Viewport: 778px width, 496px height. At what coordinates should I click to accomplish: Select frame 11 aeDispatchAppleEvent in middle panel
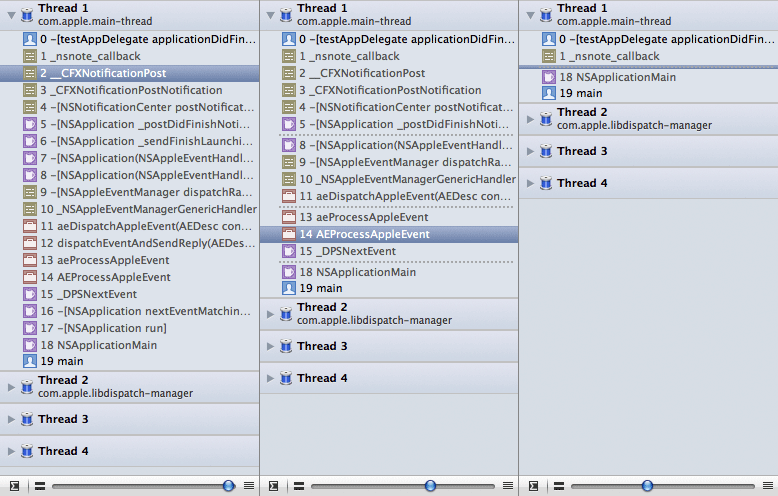pos(389,196)
